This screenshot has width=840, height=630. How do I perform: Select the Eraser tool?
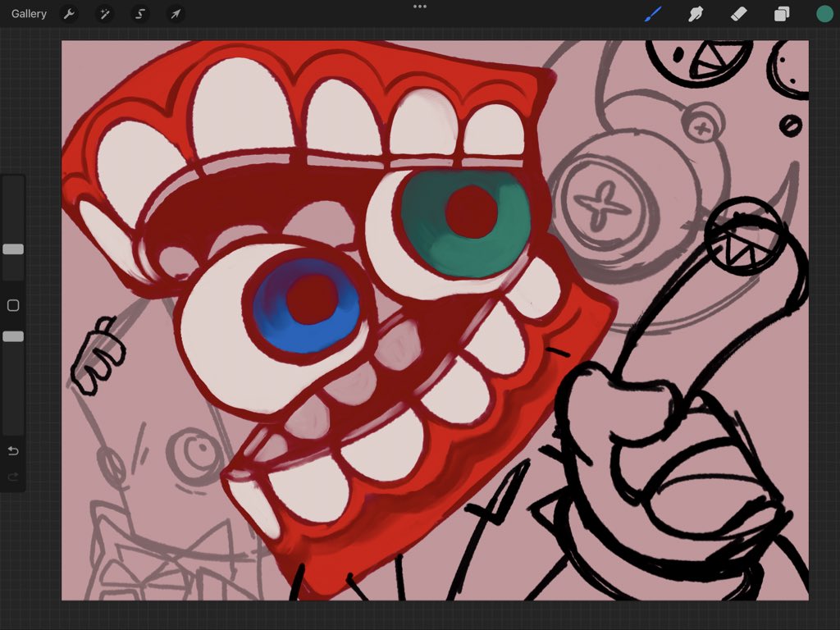point(739,14)
